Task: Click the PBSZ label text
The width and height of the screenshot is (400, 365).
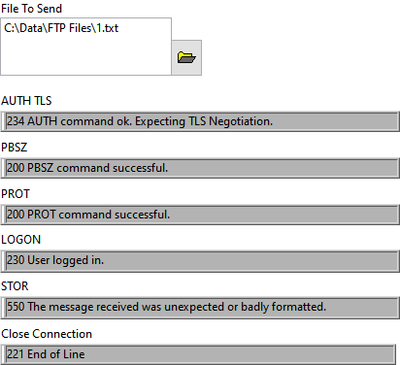Action: (14, 147)
